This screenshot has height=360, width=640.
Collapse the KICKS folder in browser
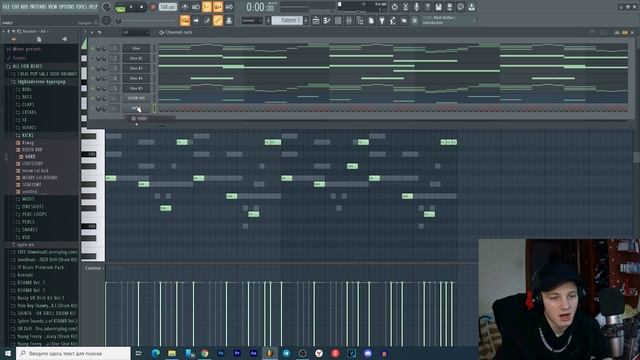28,135
